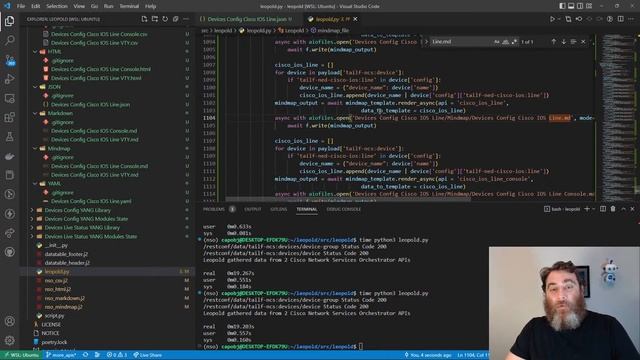Toggle the secondary side bar layout
Viewport: 640px width, 360px height.
[x=580, y=6]
